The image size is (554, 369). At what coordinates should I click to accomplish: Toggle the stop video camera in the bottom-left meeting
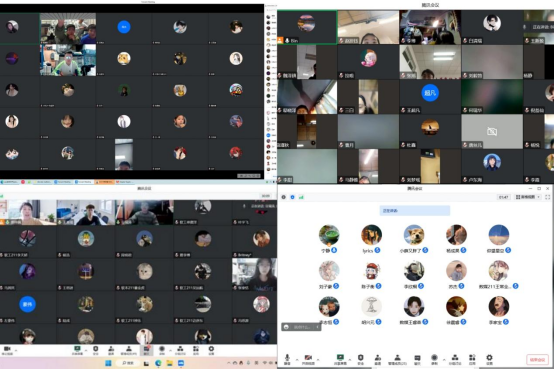pyautogui.click(x=7, y=350)
